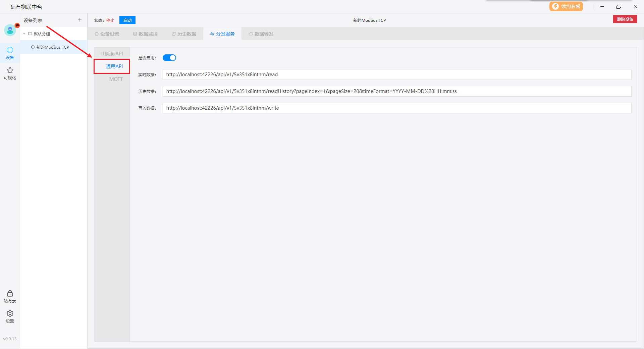
Task: Open the 私有云 lock icon
Action: tap(10, 294)
